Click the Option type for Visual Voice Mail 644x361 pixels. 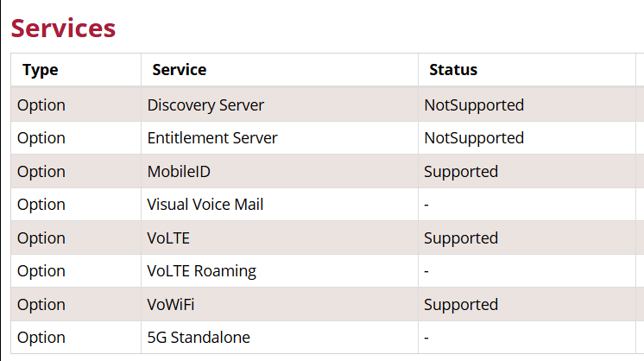click(x=41, y=205)
